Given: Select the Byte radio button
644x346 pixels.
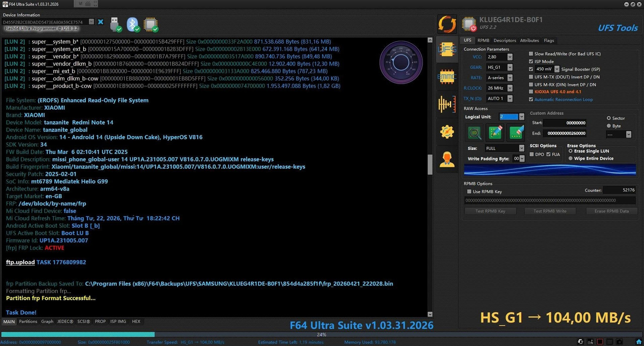Looking at the screenshot, I should coord(609,126).
